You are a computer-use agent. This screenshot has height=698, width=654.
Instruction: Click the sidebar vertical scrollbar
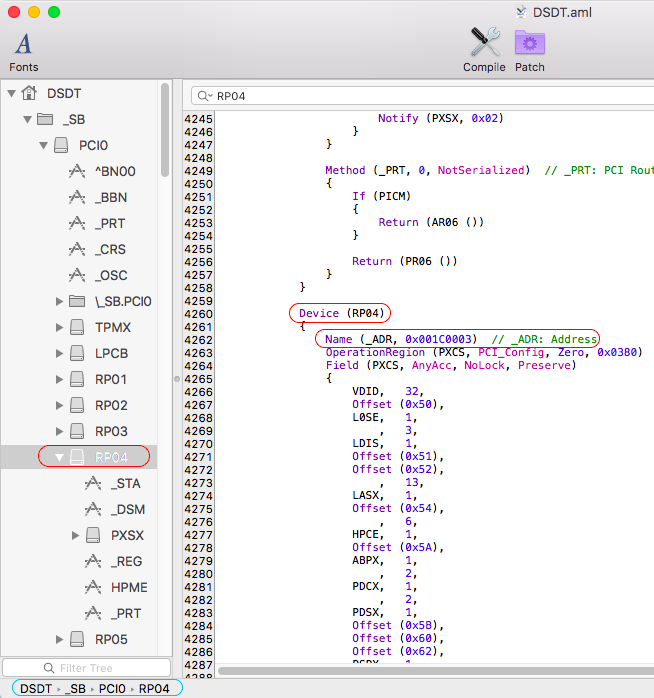164,130
